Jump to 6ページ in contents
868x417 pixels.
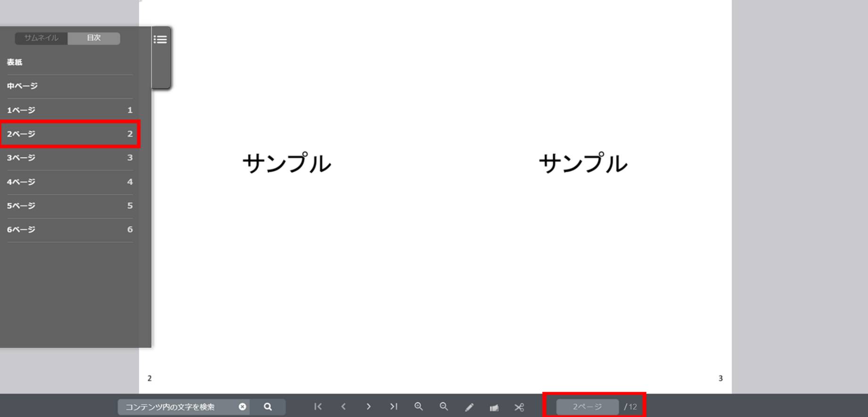[70, 230]
